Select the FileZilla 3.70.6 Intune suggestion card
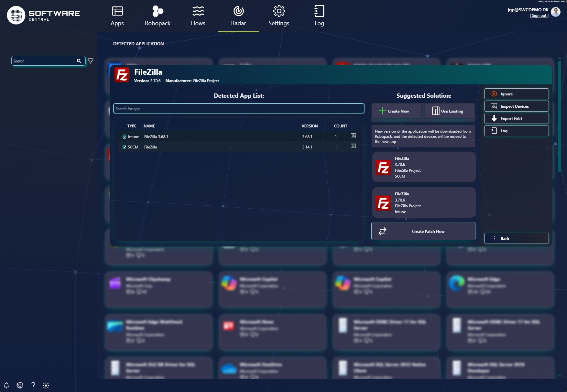Screen dimensions: 567x392 click(x=424, y=202)
